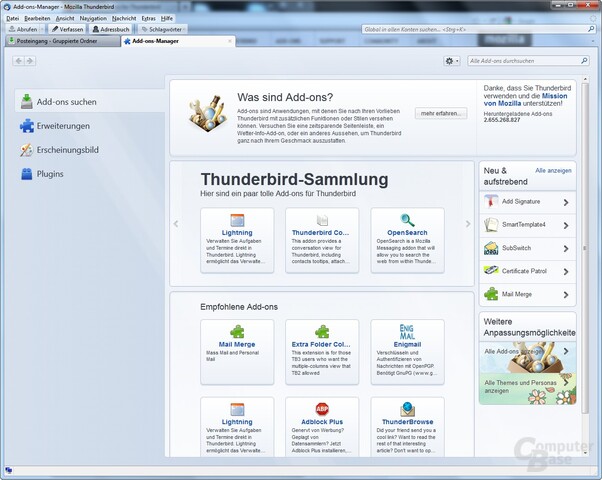The height and width of the screenshot is (480, 602).
Task: Click the OpenSearch magnifier icon
Action: coord(407,220)
